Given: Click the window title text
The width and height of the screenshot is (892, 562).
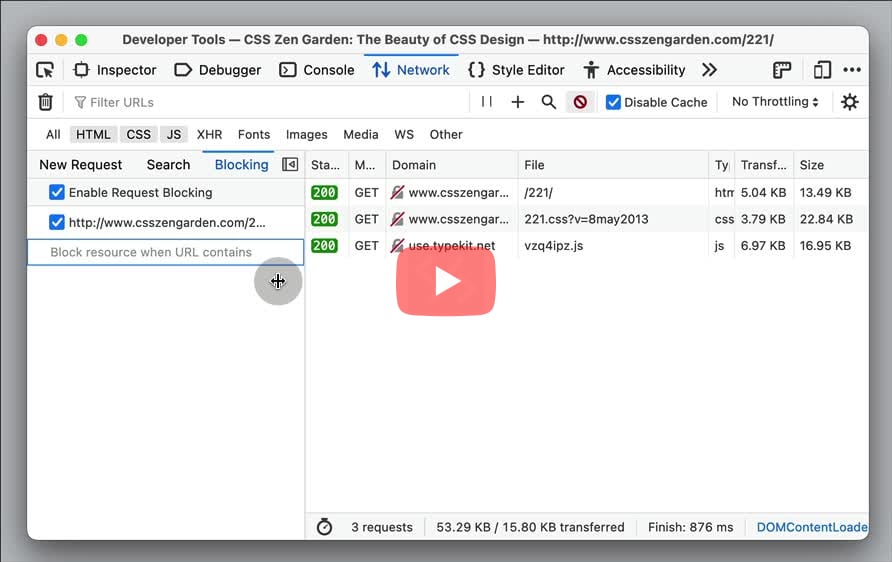Looking at the screenshot, I should 448,40.
